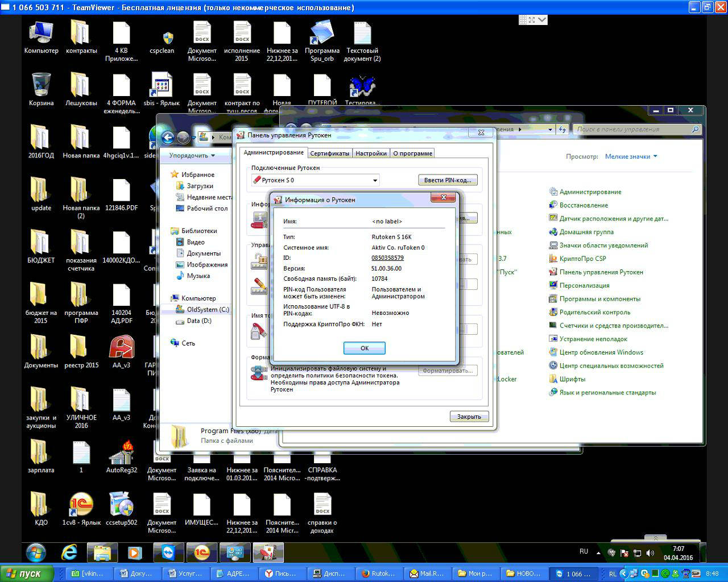728x582 pixels.
Task: Expand the Мелкие значки view dropdown
Action: (x=631, y=156)
